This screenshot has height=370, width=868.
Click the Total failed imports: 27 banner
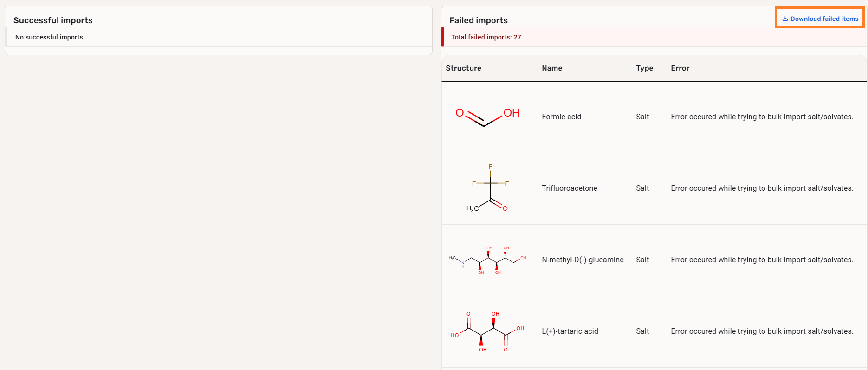(486, 37)
